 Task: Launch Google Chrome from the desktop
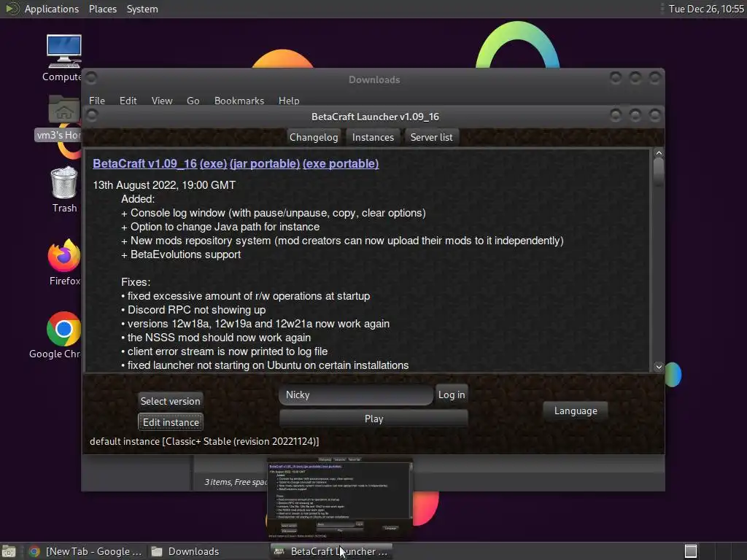coord(64,329)
